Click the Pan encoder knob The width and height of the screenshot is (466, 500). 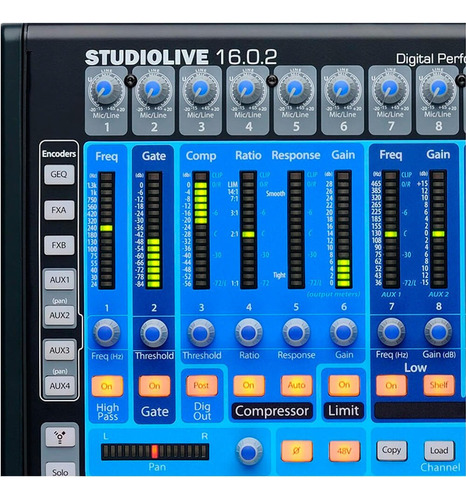point(249,452)
